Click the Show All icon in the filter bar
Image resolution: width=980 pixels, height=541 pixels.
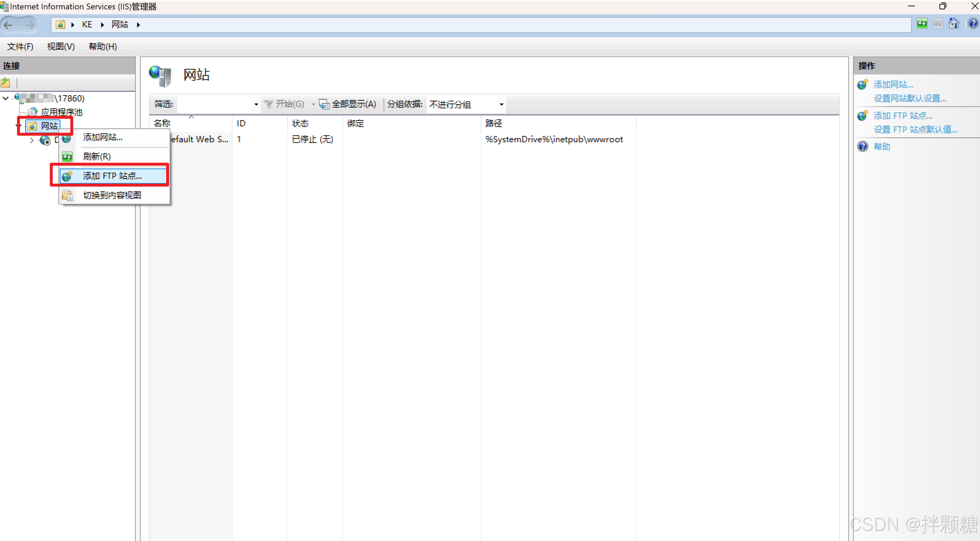(x=324, y=104)
